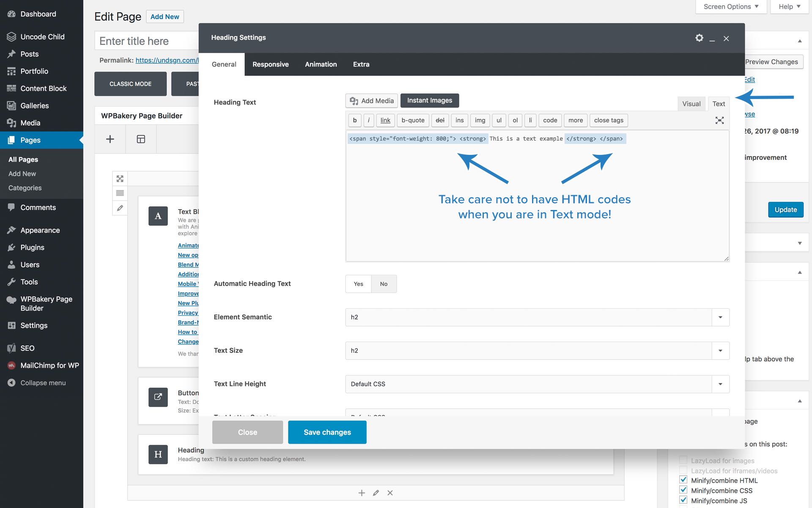Uncheck Minify/combine HTML checkbox
The height and width of the screenshot is (508, 812).
click(683, 480)
